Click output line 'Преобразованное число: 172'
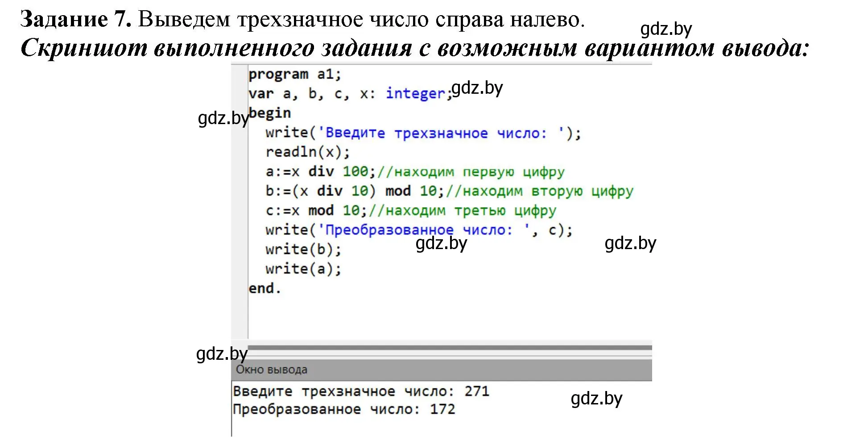Viewport: 868px width, 437px height. point(344,409)
